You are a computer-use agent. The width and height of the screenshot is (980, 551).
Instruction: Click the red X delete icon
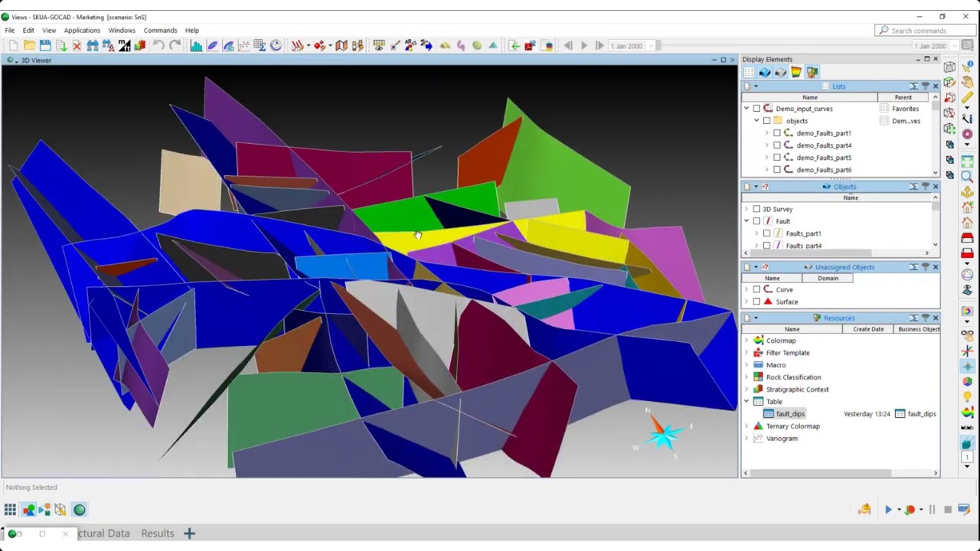point(77,46)
